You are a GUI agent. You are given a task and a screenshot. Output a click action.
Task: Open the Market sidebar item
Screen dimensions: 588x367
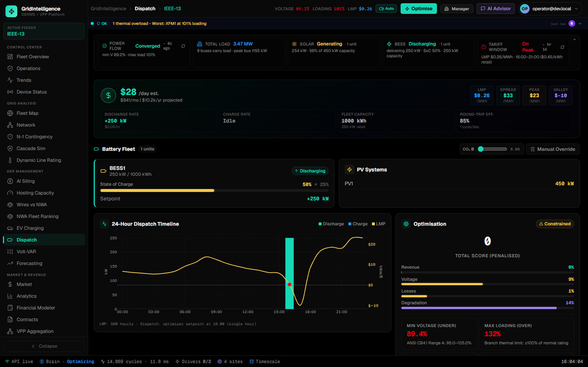(x=44, y=284)
